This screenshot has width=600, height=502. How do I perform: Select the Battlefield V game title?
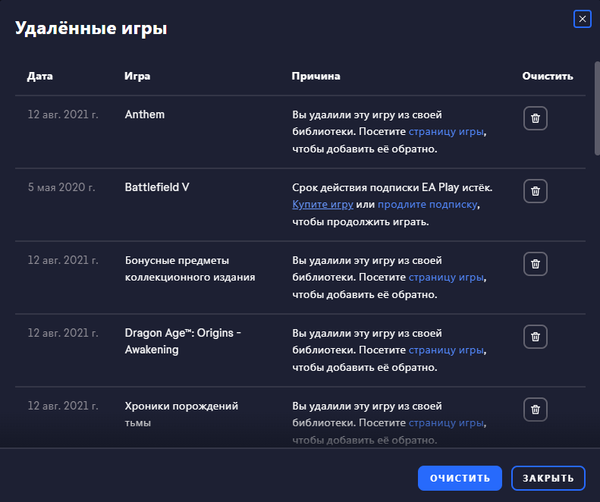point(157,187)
